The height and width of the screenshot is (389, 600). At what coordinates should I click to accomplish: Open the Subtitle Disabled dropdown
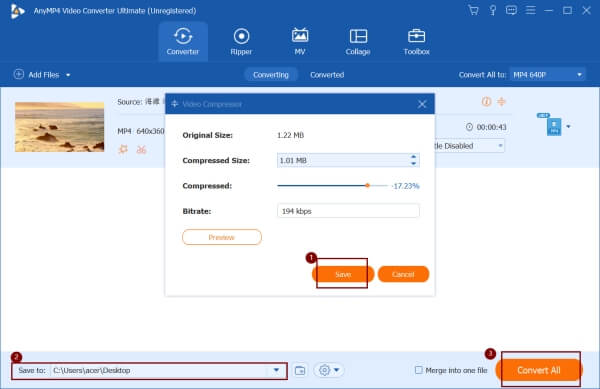tap(470, 146)
